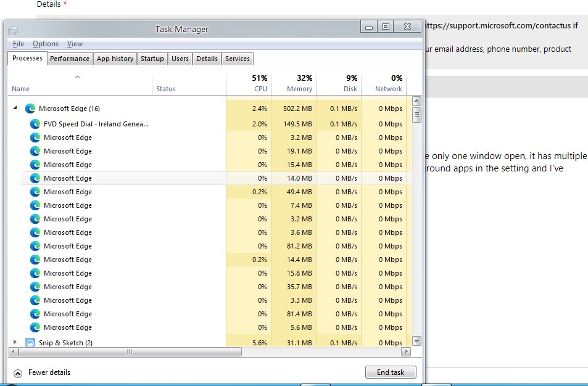Screen dimensions: 588x386
Task: Sort by the Network column header
Action: [384, 84]
